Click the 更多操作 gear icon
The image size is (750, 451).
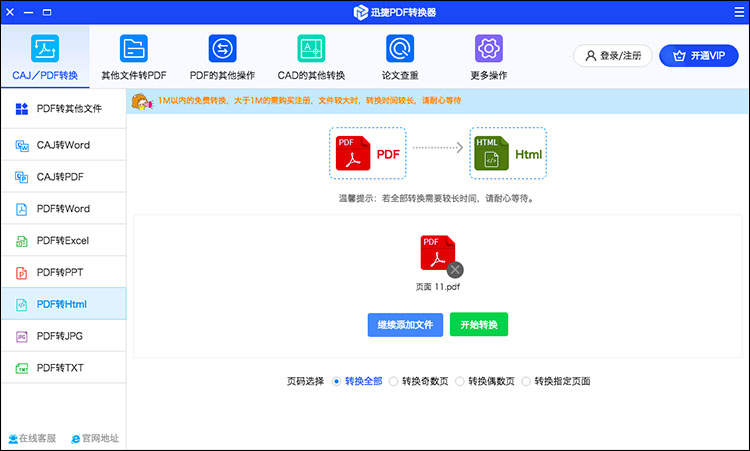pos(488,48)
